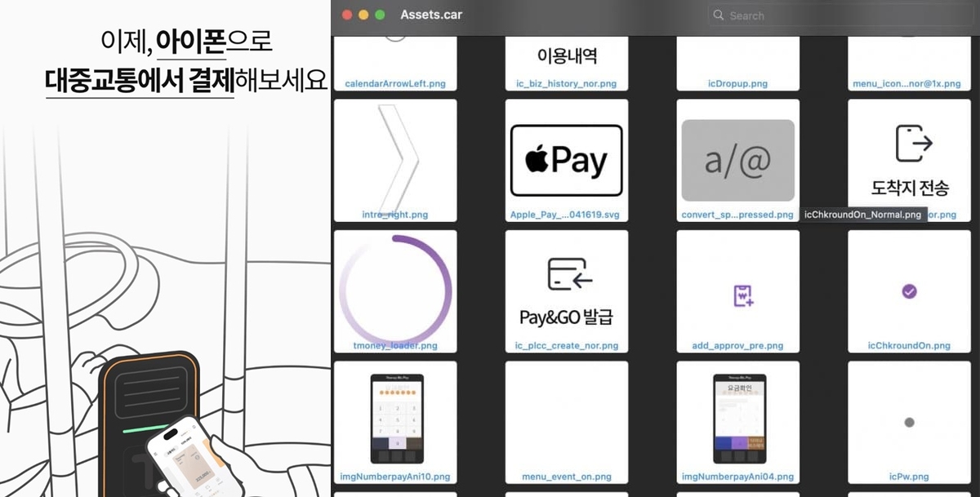980x497 pixels.
Task: Click the ic_plcc_create_nor.png file name
Action: pyautogui.click(x=567, y=346)
